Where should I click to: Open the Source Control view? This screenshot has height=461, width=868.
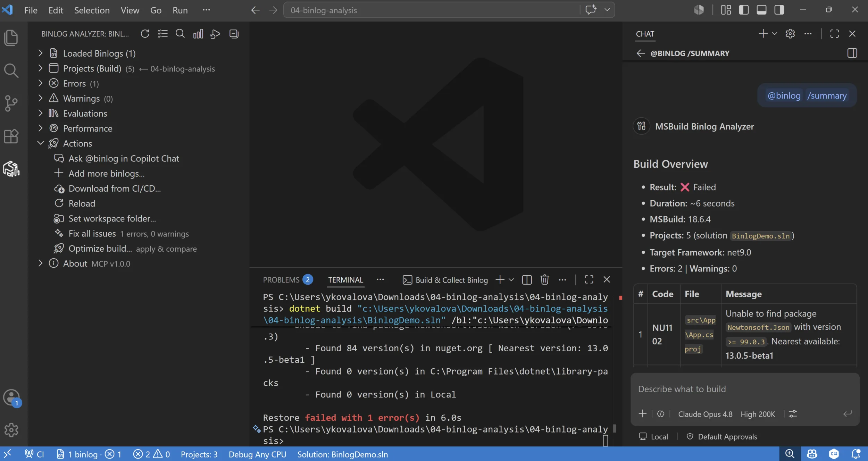[x=11, y=103]
